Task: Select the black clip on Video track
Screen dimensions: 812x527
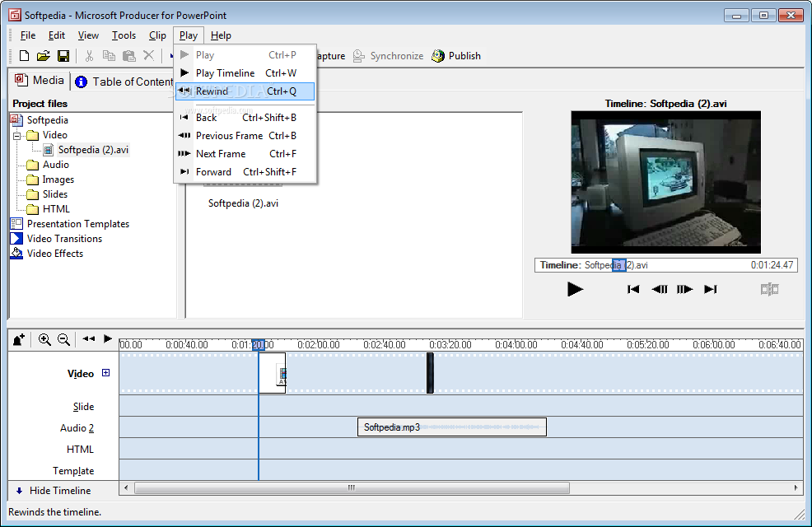Action: 430,373
